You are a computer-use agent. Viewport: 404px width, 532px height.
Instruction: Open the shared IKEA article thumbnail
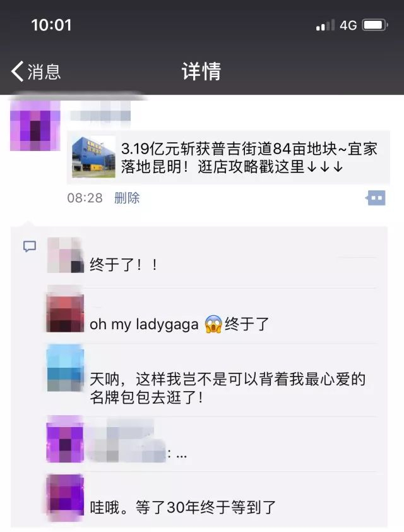pyautogui.click(x=93, y=157)
